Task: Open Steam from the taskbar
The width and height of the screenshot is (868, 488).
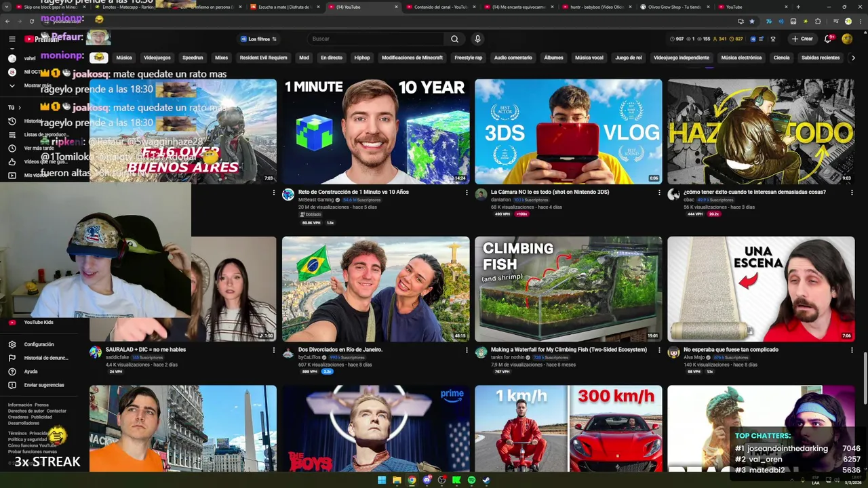Action: (x=486, y=481)
